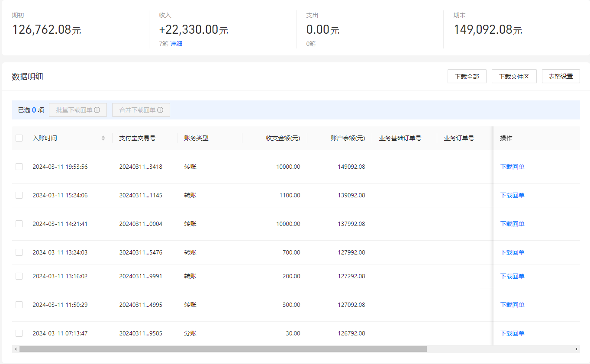Click the horizontal scrollbar left arrow
590x364 pixels.
coord(16,349)
